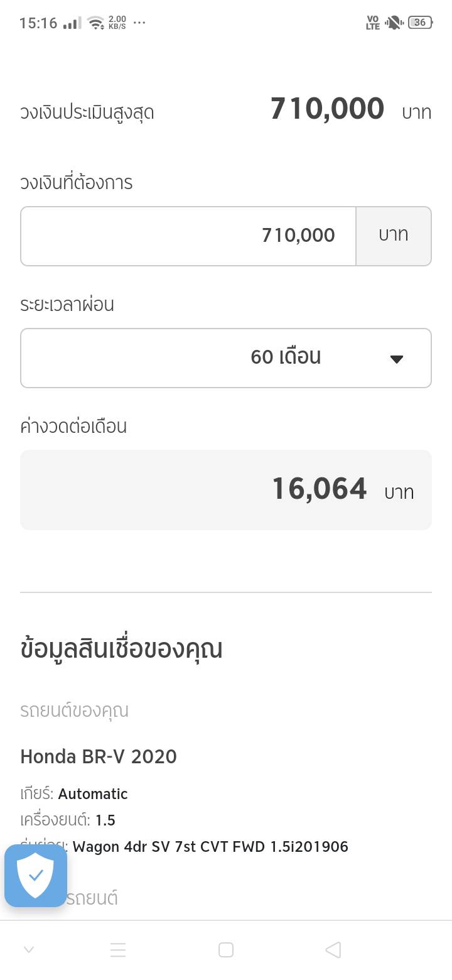Tap the battery level indicator
Image resolution: width=452 pixels, height=980 pixels.
tap(420, 23)
